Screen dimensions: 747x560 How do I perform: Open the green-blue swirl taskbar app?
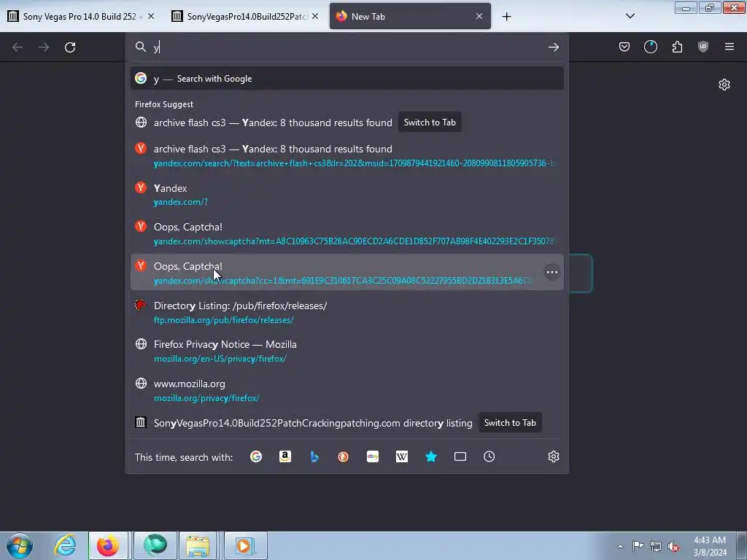tap(155, 545)
